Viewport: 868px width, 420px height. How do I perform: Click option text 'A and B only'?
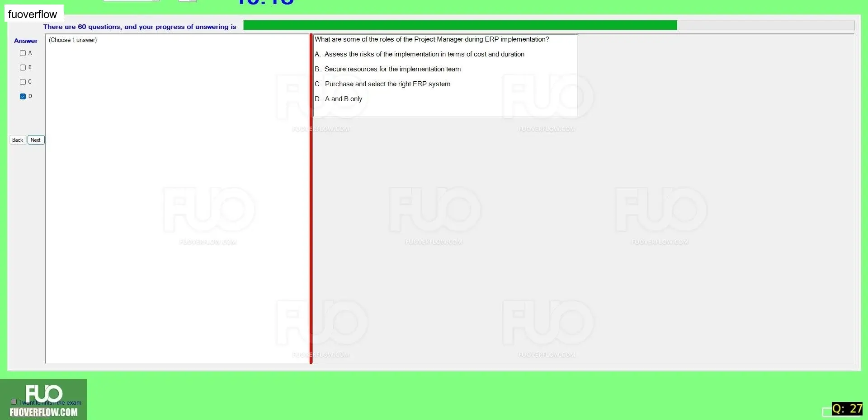(344, 99)
